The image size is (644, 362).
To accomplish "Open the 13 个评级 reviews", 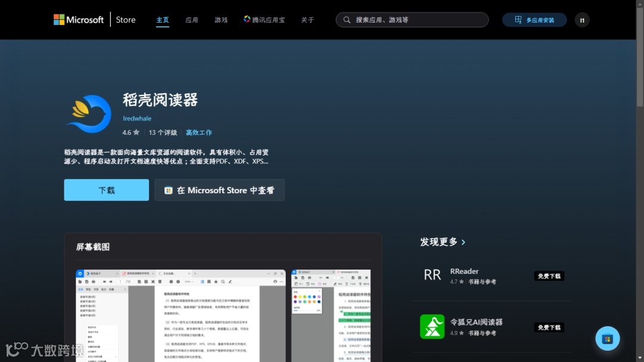I will (163, 132).
